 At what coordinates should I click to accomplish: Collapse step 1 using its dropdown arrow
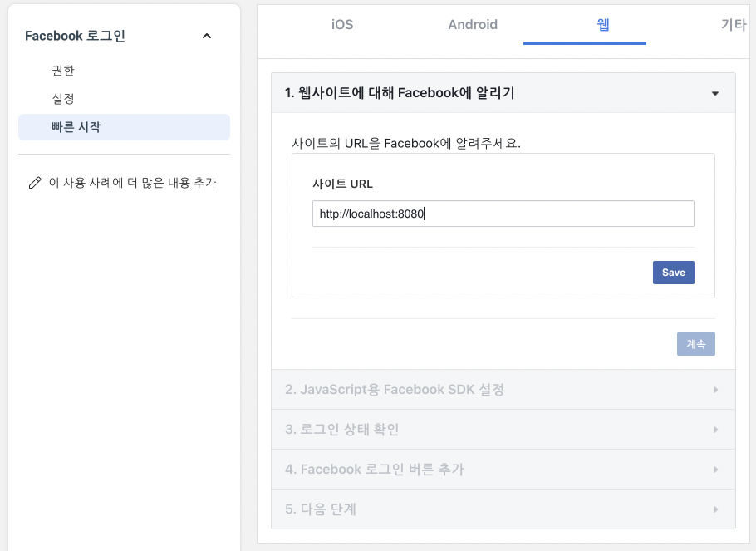715,94
